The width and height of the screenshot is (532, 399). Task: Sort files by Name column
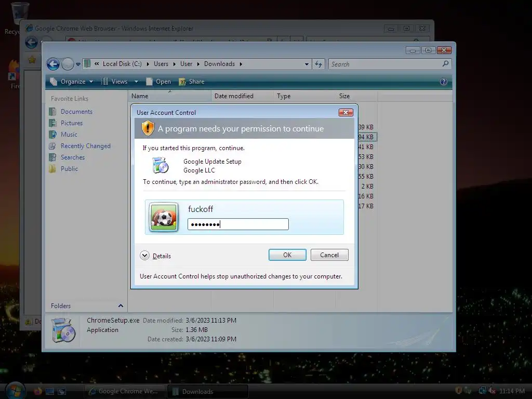(169, 96)
